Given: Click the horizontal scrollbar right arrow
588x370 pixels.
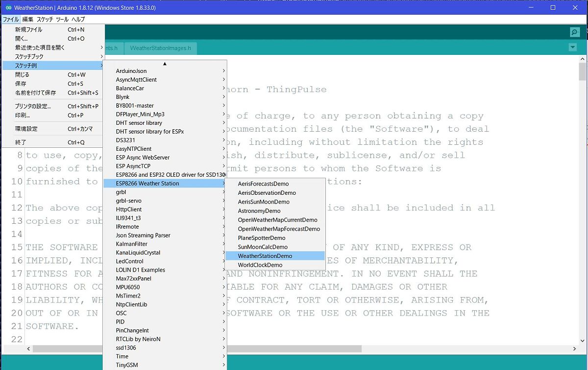Looking at the screenshot, I should coord(574,348).
